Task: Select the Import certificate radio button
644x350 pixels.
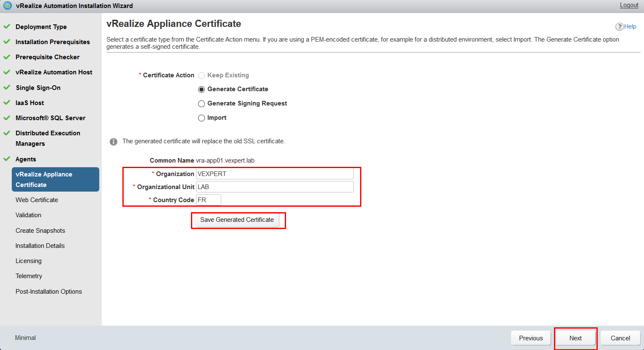Action: (x=201, y=118)
